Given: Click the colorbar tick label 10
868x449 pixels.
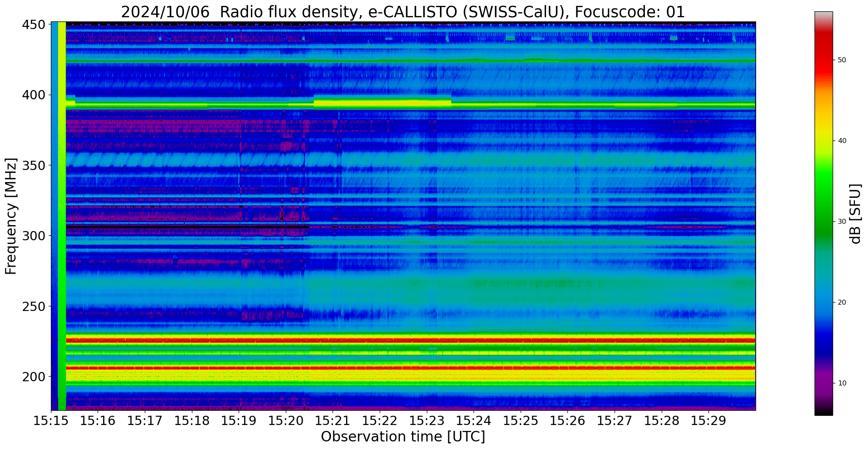Looking at the screenshot, I should tap(842, 383).
